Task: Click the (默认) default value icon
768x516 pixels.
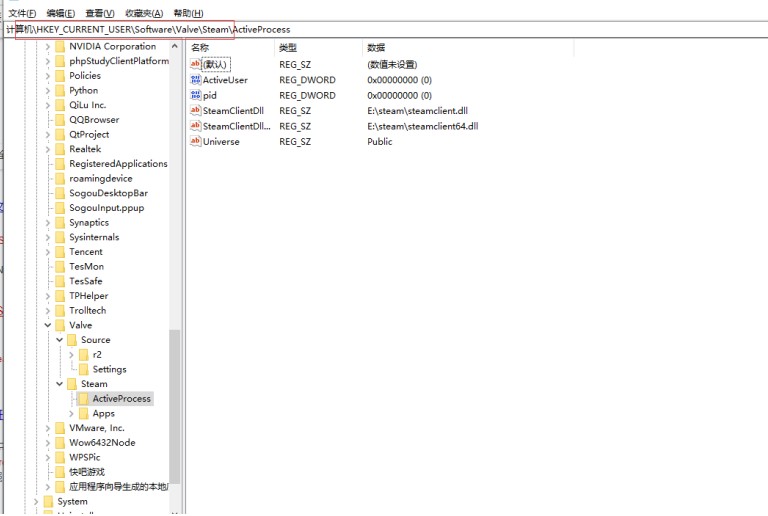Action: click(195, 64)
